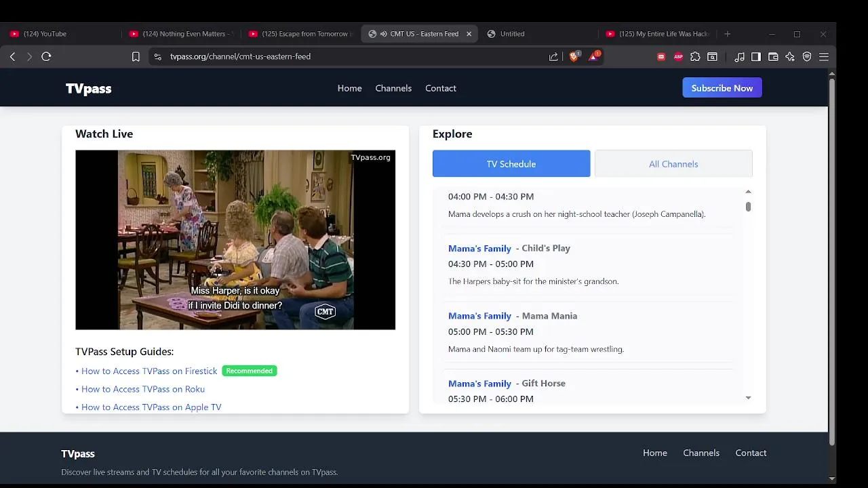
Task: Switch to the Untitled tab
Action: pyautogui.click(x=538, y=34)
